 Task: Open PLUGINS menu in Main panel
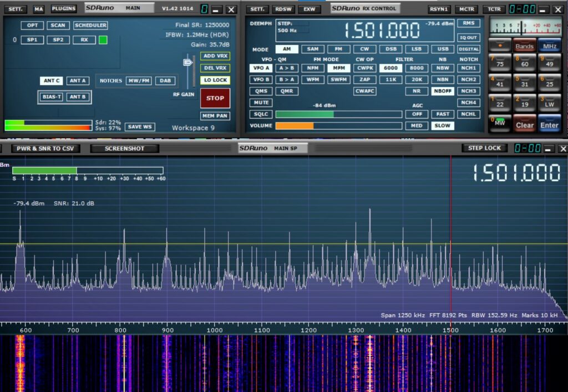tap(63, 8)
